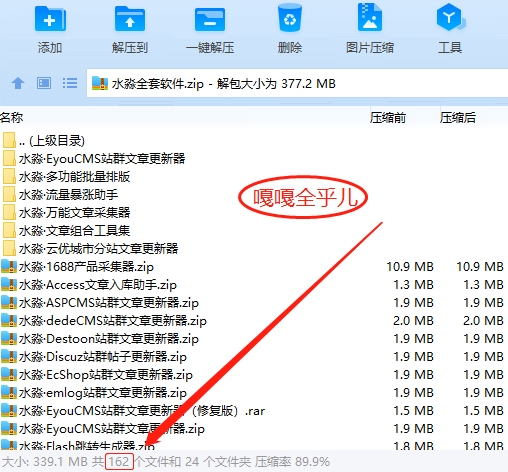This screenshot has width=508, height=472.
Task: Click the address bar showing 水淼全套软件.zip
Action: (x=297, y=83)
